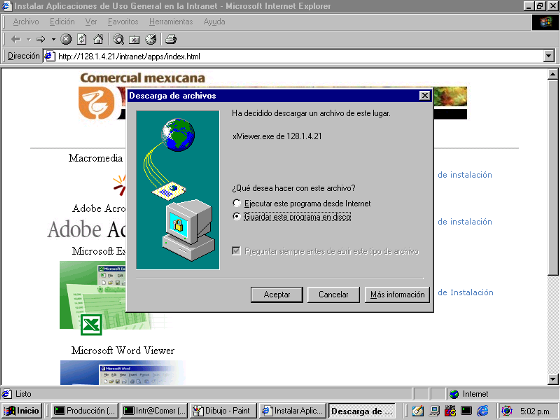560x420 pixels.
Task: Click the Macromedia Flash starburst icon
Action: (120, 185)
